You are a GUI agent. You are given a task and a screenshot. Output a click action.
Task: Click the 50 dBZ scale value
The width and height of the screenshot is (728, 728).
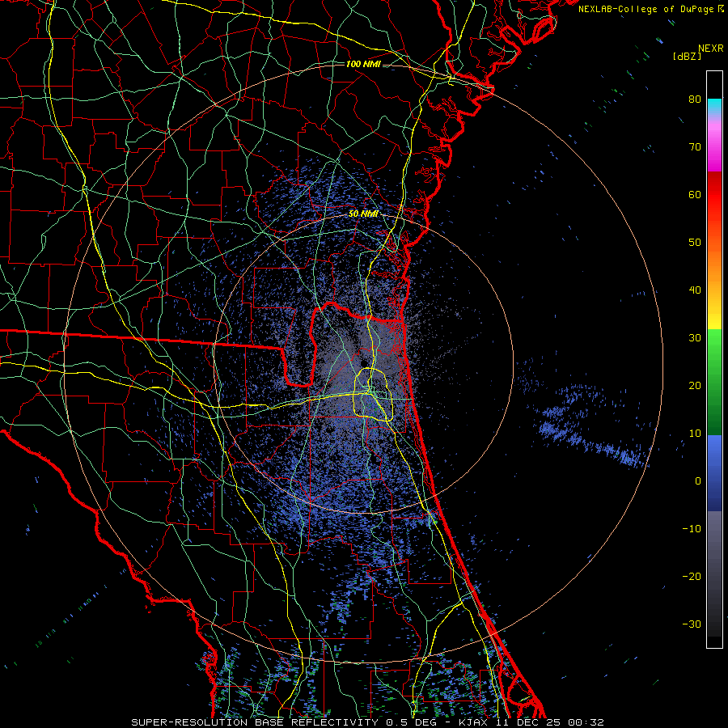point(695,243)
